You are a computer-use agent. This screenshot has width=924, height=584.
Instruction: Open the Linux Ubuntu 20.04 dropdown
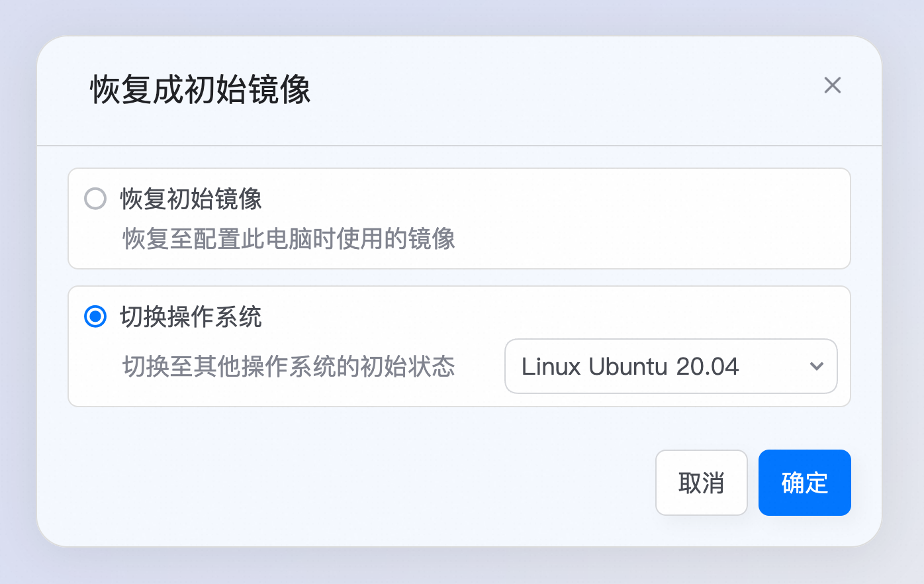(x=671, y=366)
